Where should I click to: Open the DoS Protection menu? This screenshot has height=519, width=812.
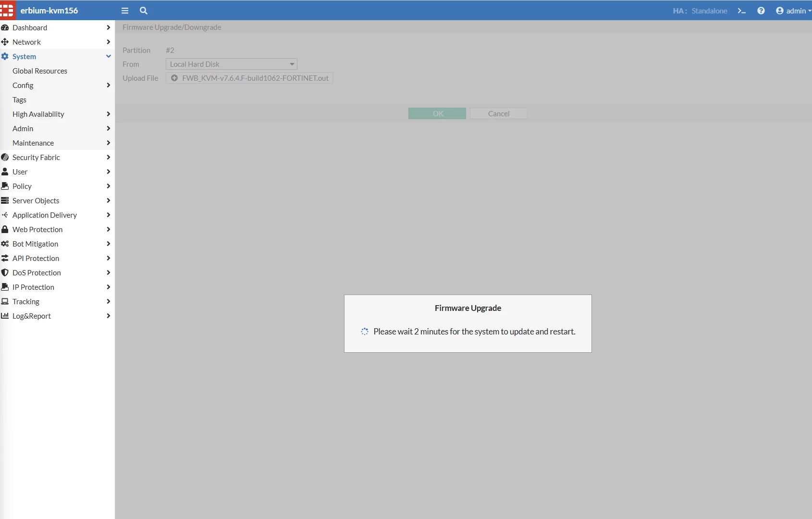[57, 272]
